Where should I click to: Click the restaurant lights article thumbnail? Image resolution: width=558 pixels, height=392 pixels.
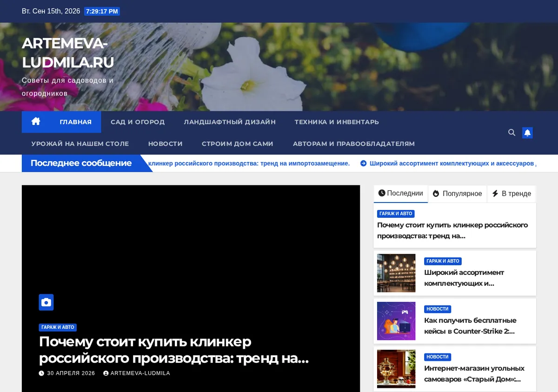click(396, 273)
